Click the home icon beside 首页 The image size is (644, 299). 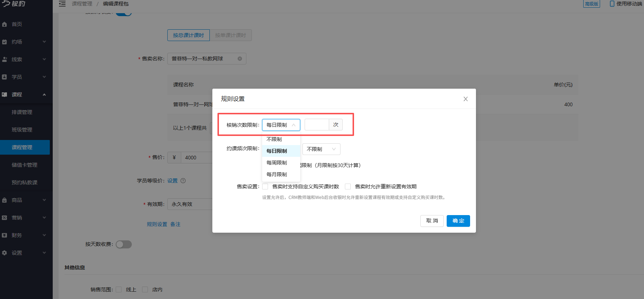click(x=4, y=24)
